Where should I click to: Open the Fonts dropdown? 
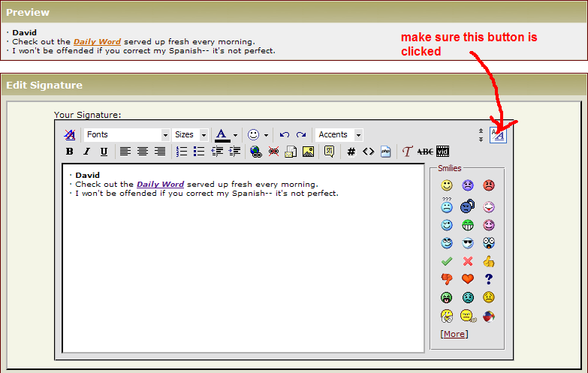(127, 135)
